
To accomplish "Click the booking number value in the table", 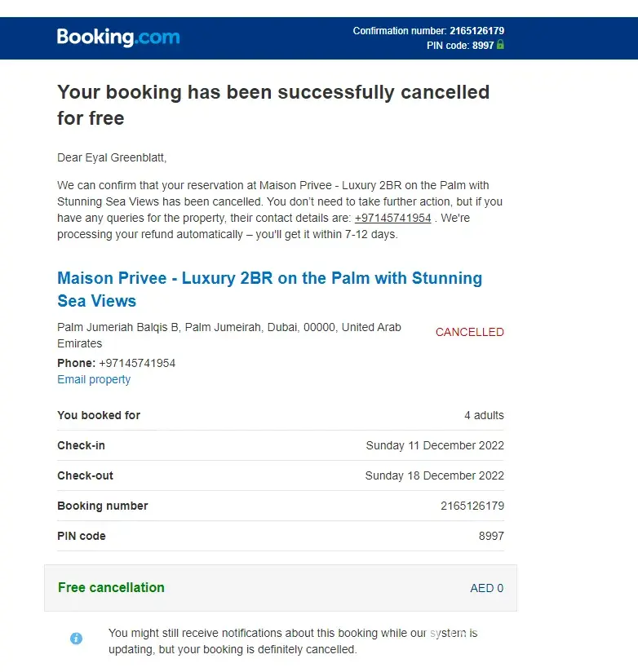I will pyautogui.click(x=472, y=506).
